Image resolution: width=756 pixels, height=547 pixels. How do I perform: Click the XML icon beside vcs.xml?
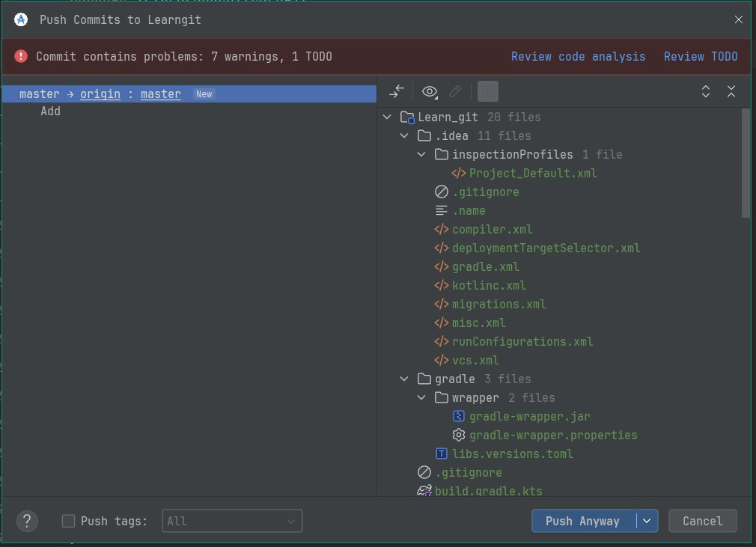tap(441, 361)
